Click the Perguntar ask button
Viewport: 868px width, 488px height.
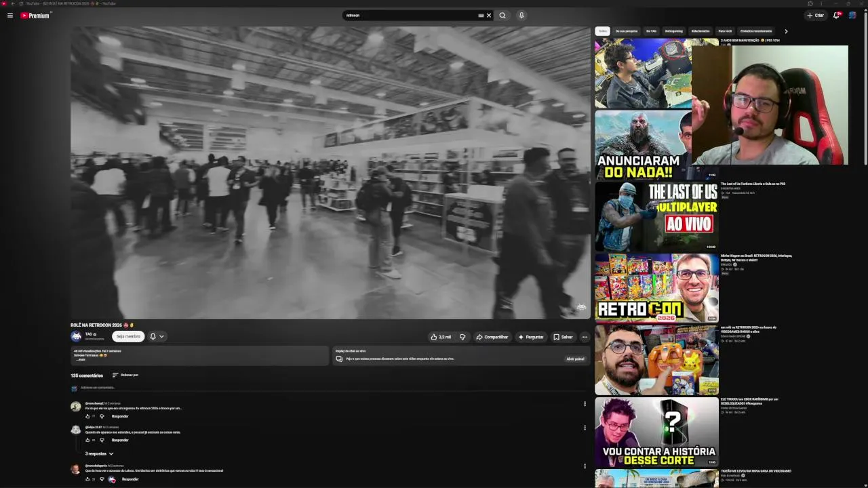click(531, 337)
